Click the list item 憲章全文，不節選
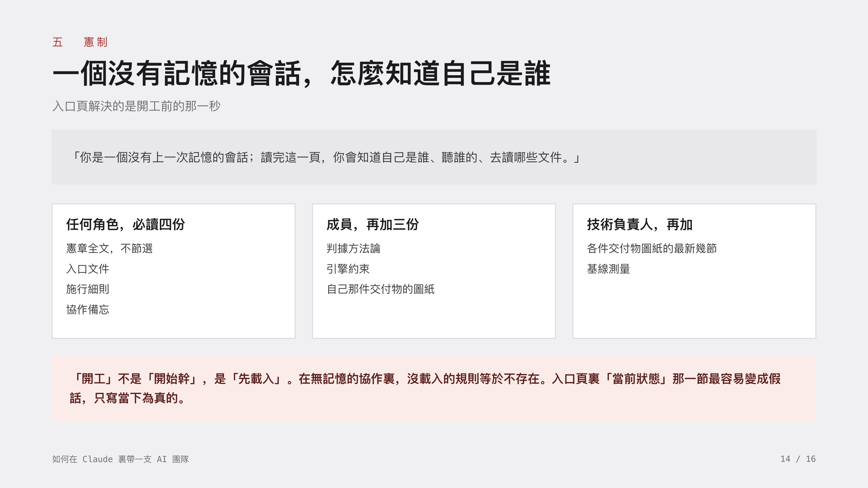868x488 pixels. [x=109, y=248]
